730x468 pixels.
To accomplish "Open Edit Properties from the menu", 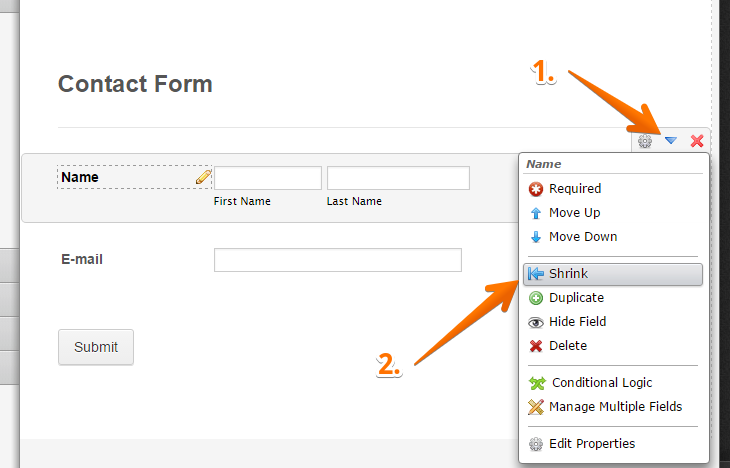I will 591,443.
